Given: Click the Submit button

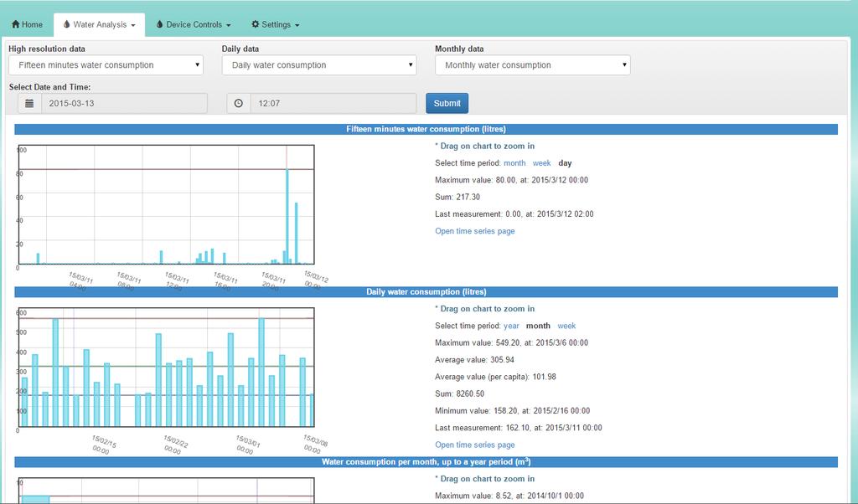Looking at the screenshot, I should [x=447, y=103].
